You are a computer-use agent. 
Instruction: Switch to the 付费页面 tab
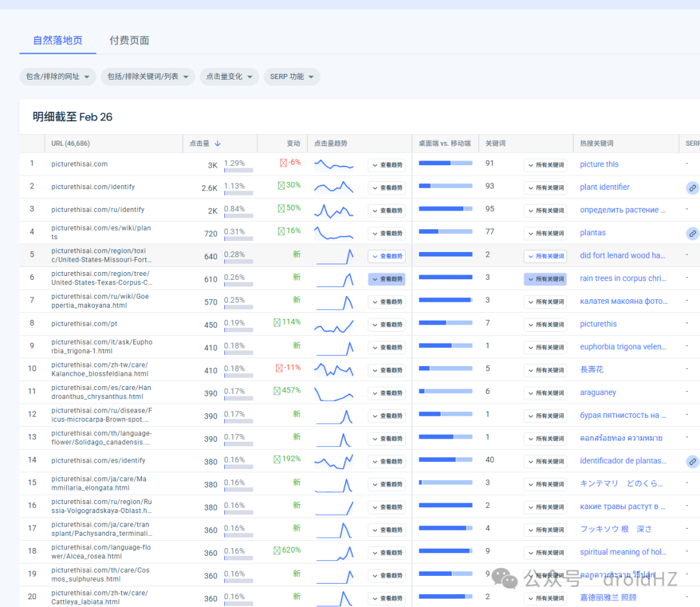130,41
